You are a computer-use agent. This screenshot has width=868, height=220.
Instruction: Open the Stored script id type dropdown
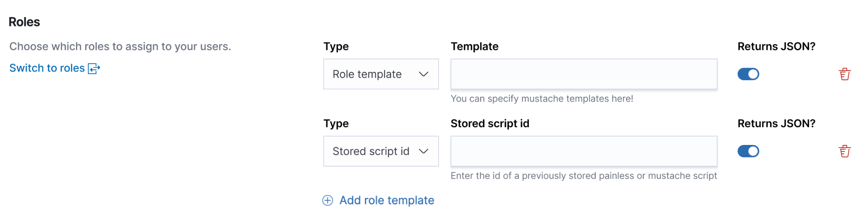pos(381,151)
